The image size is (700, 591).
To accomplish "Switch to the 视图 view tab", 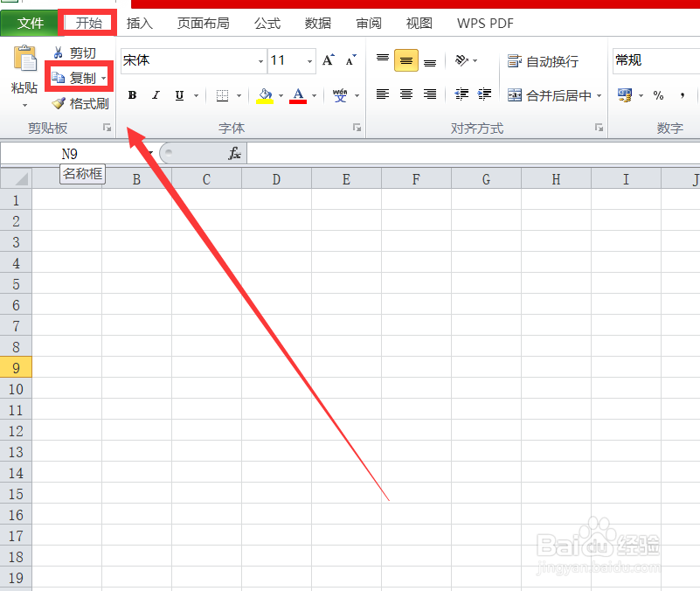I will point(419,23).
